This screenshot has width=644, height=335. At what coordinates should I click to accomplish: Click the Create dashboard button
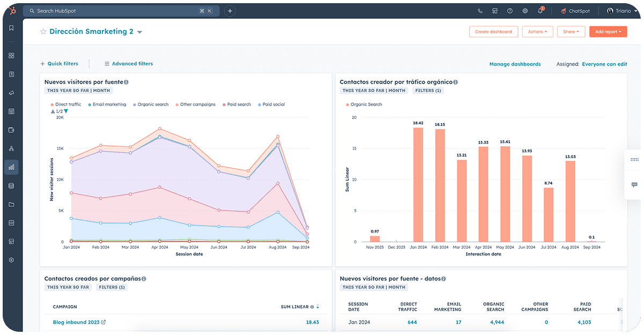click(494, 32)
